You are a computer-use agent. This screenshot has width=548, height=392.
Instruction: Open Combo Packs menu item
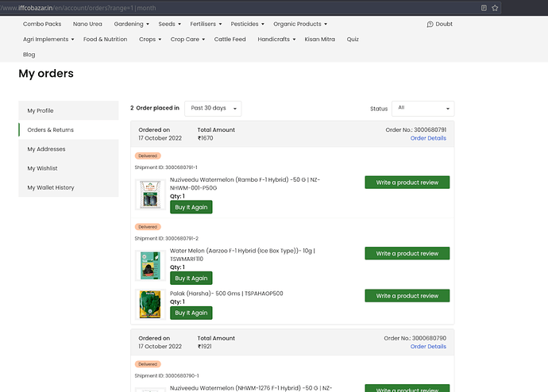(42, 24)
